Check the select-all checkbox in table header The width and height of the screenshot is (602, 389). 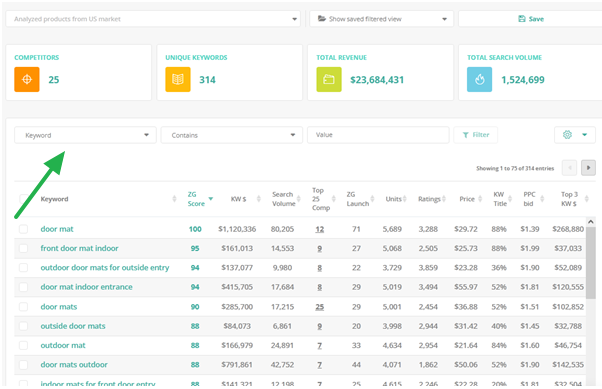point(24,199)
